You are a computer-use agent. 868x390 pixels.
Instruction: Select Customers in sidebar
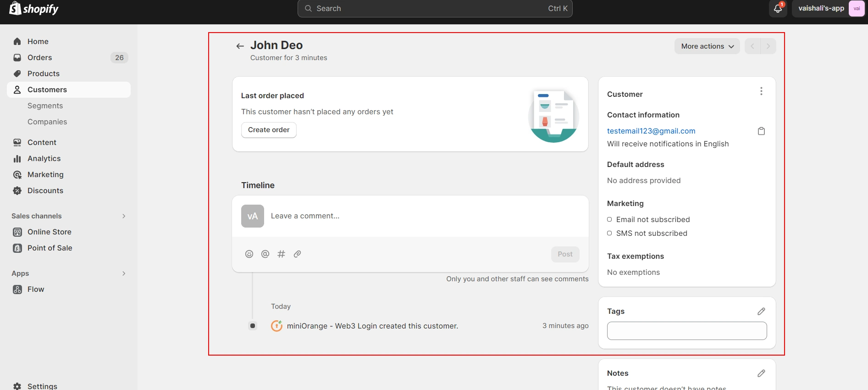coord(69,89)
